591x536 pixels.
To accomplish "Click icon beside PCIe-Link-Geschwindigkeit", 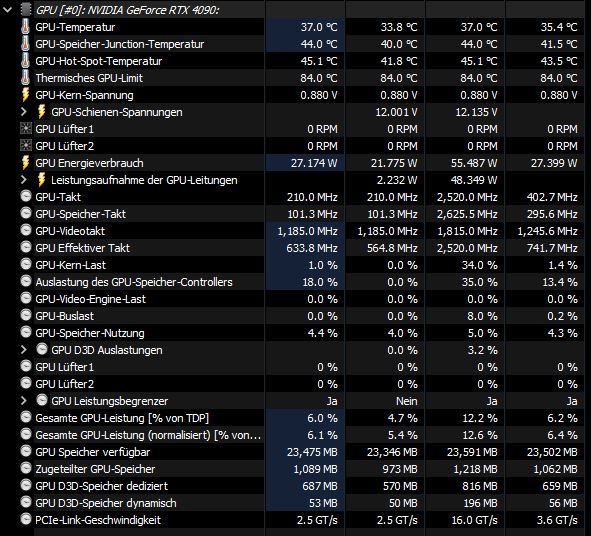I will (26, 519).
